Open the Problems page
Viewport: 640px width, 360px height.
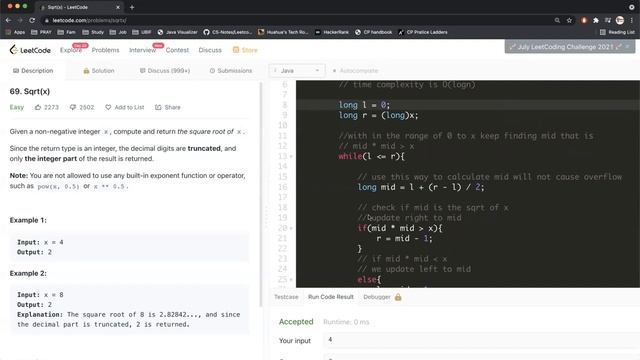pyautogui.click(x=105, y=50)
